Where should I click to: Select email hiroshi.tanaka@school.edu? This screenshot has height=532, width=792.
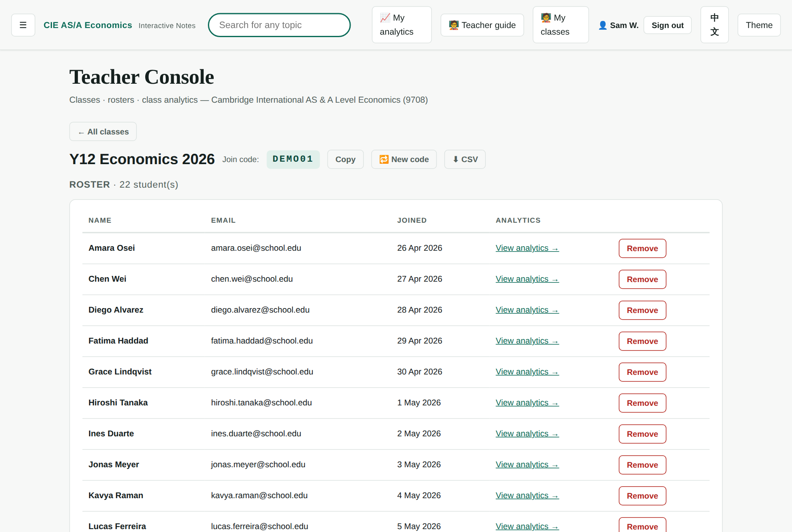(x=261, y=403)
